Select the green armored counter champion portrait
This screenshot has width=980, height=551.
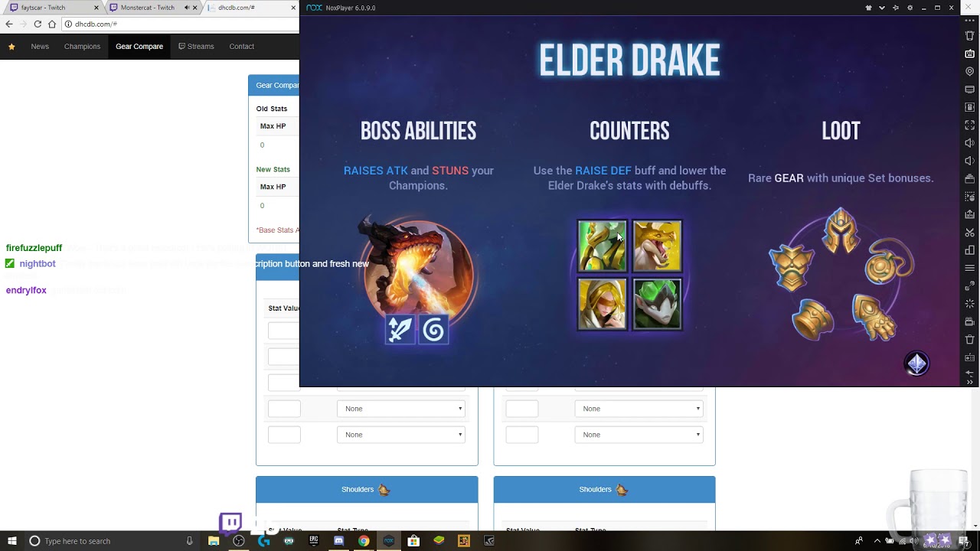click(x=602, y=246)
